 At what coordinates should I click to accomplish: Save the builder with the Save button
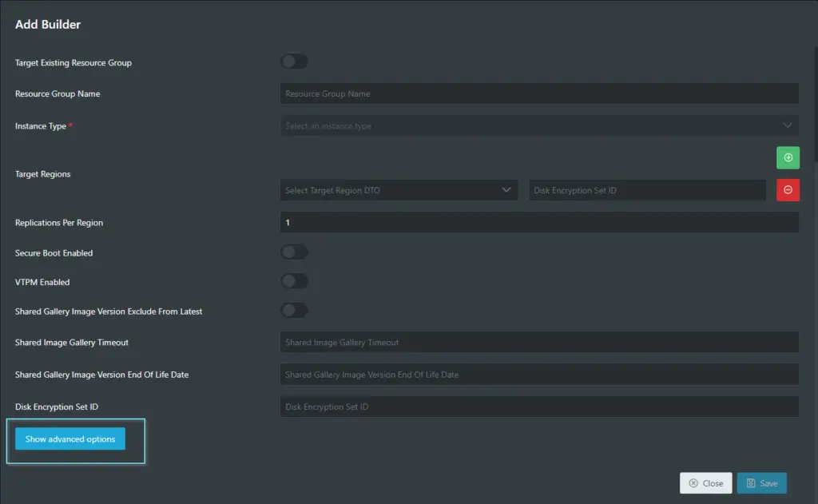[x=761, y=483]
